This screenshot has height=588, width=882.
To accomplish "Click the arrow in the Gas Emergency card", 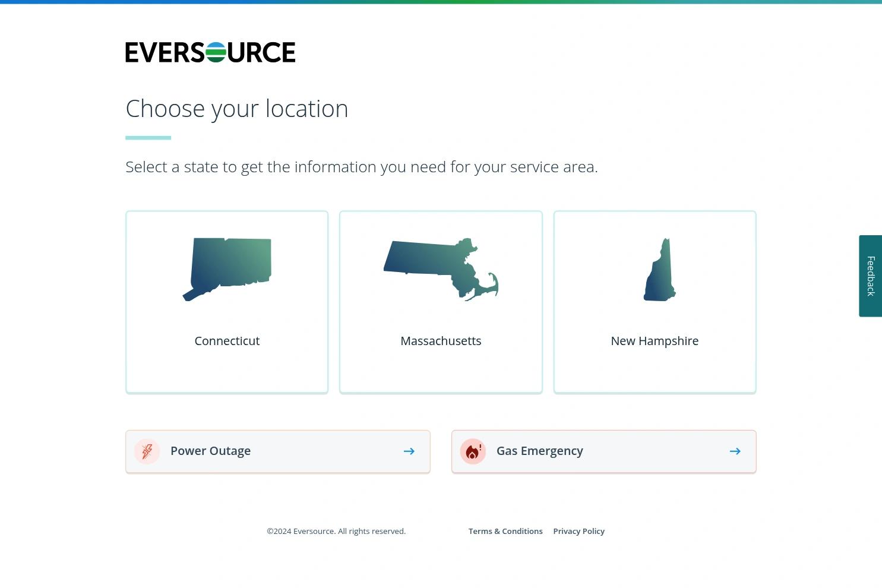I will tap(735, 451).
